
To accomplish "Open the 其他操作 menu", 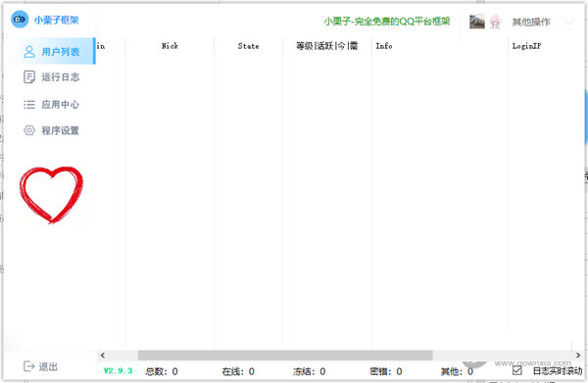I will [x=531, y=23].
